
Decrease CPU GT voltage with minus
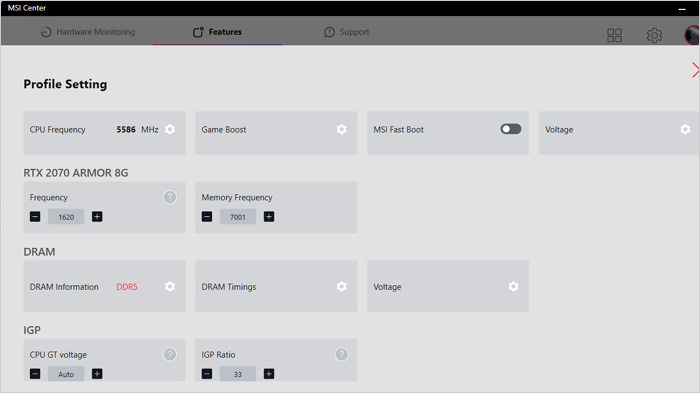tap(35, 374)
